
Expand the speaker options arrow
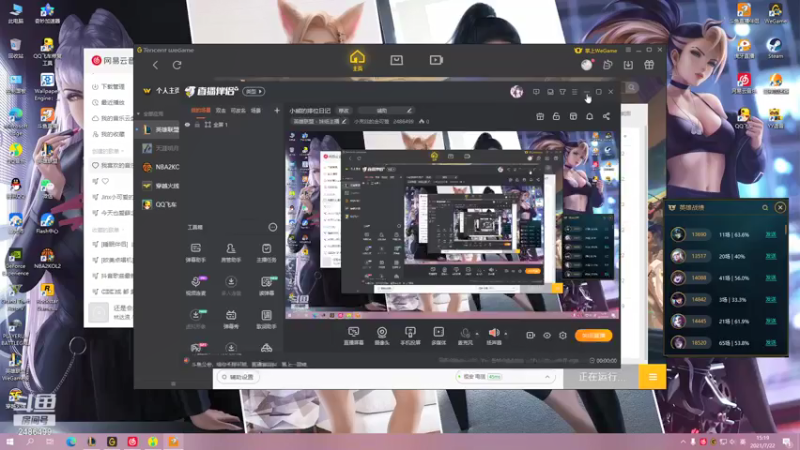pos(506,334)
